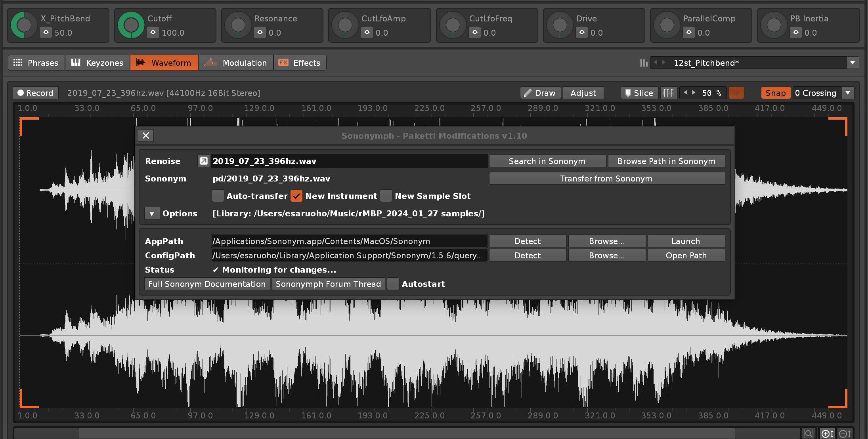Click the Drive macro mapping icon
The height and width of the screenshot is (439, 868).
[582, 32]
